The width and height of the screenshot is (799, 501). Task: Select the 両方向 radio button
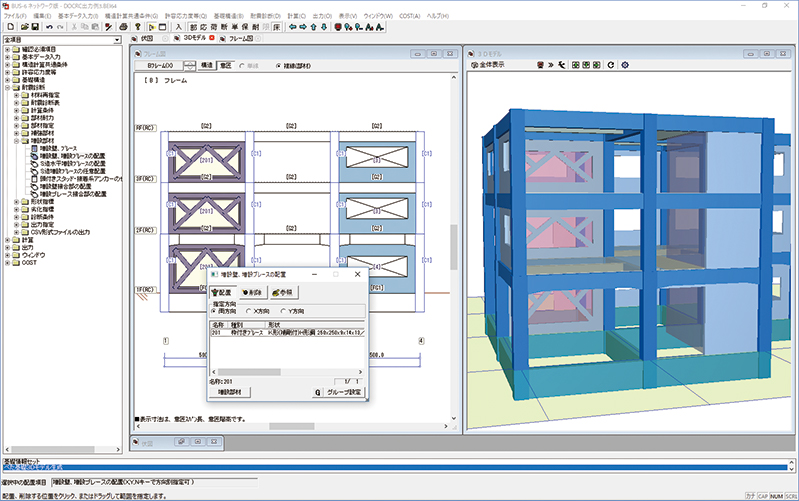[x=214, y=313]
